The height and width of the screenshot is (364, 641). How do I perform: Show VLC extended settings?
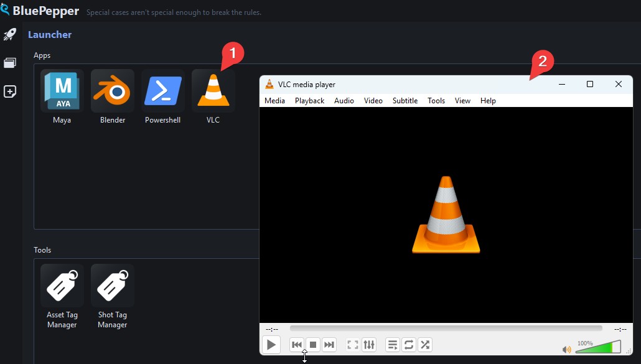point(369,345)
